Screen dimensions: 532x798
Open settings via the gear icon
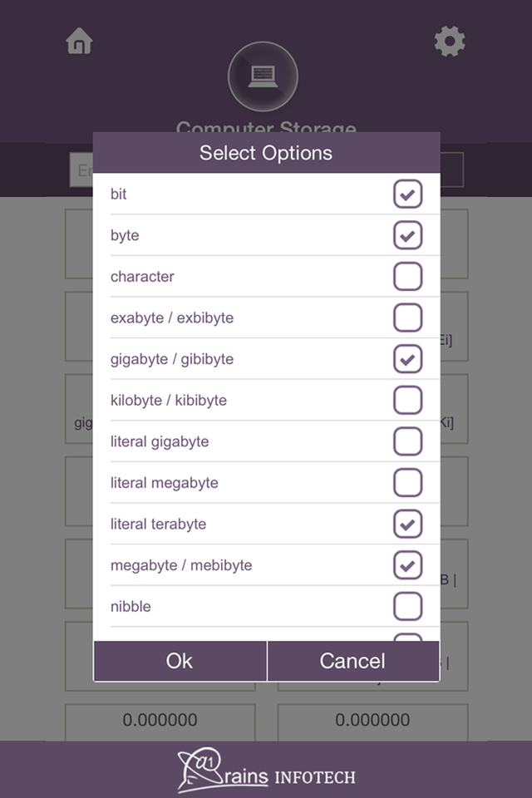click(x=450, y=42)
